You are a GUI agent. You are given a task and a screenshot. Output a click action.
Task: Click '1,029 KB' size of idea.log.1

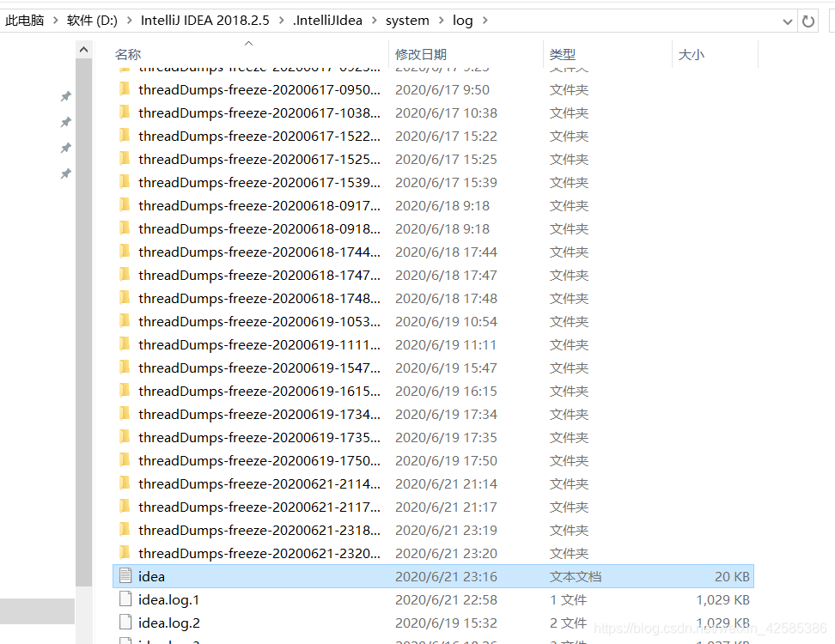(722, 600)
